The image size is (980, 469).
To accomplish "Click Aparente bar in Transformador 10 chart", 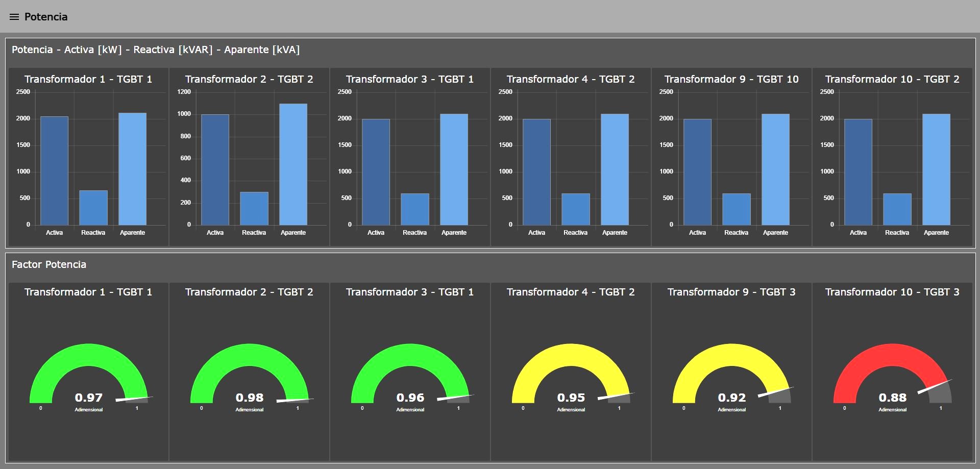I will click(936, 169).
